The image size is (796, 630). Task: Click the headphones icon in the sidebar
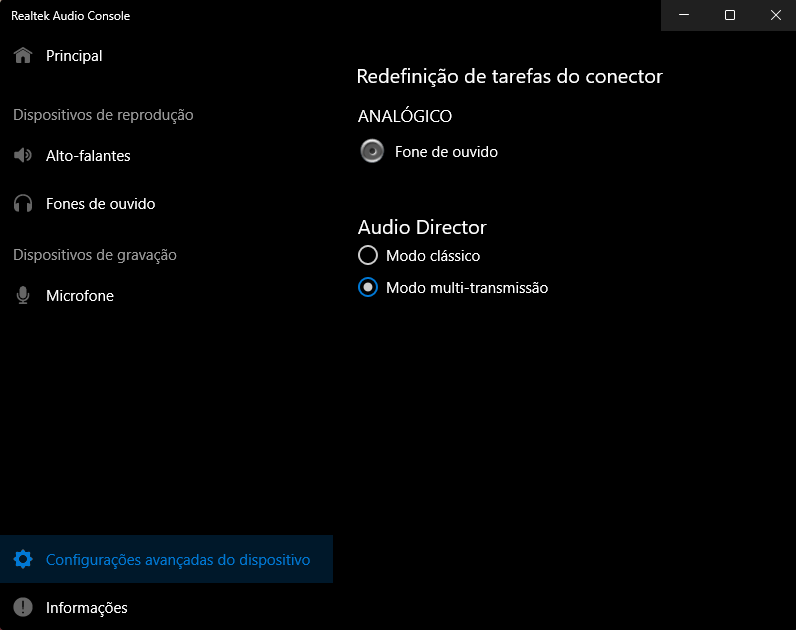tap(23, 204)
